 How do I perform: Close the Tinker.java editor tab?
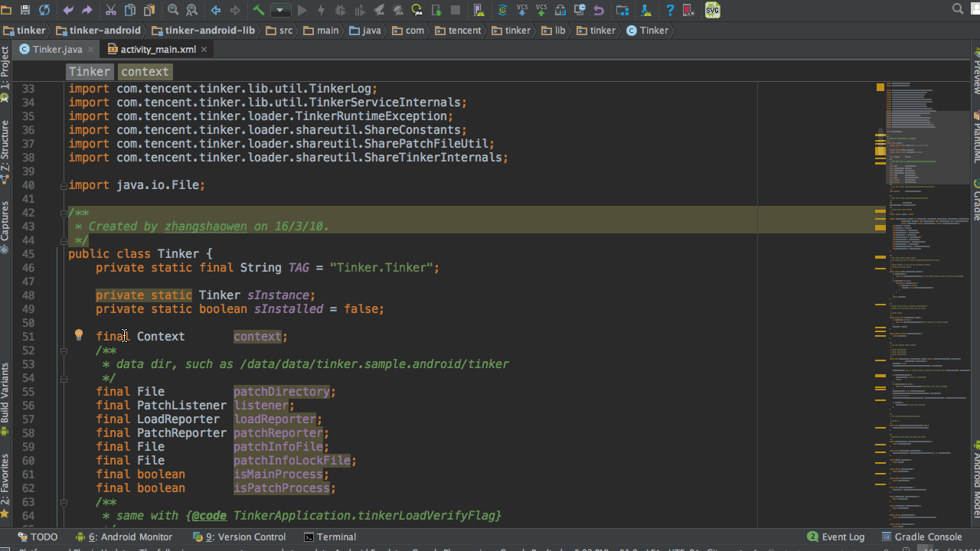tap(90, 49)
